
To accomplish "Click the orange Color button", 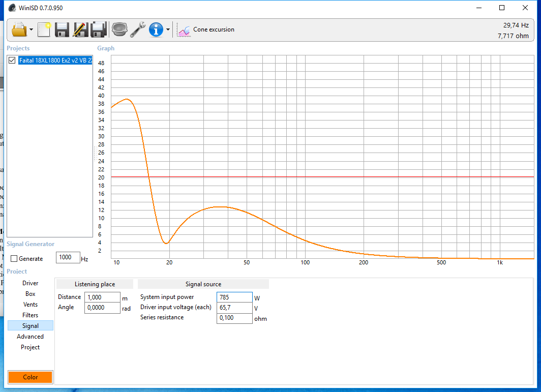I will click(31, 377).
